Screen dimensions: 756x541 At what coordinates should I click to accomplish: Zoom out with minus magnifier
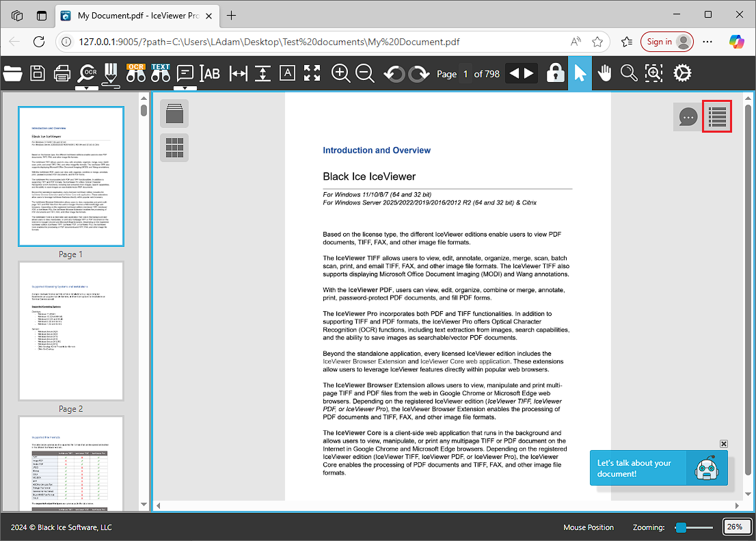pos(365,73)
